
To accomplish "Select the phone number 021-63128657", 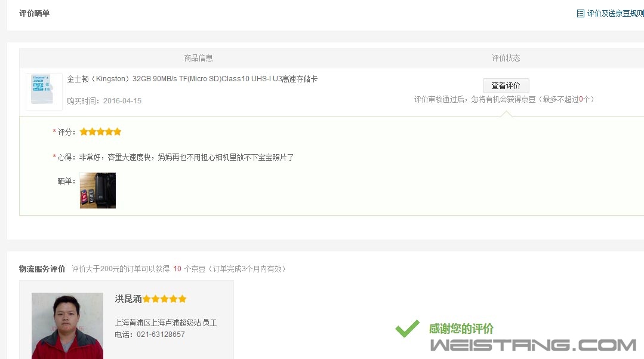I will pyautogui.click(x=161, y=335).
